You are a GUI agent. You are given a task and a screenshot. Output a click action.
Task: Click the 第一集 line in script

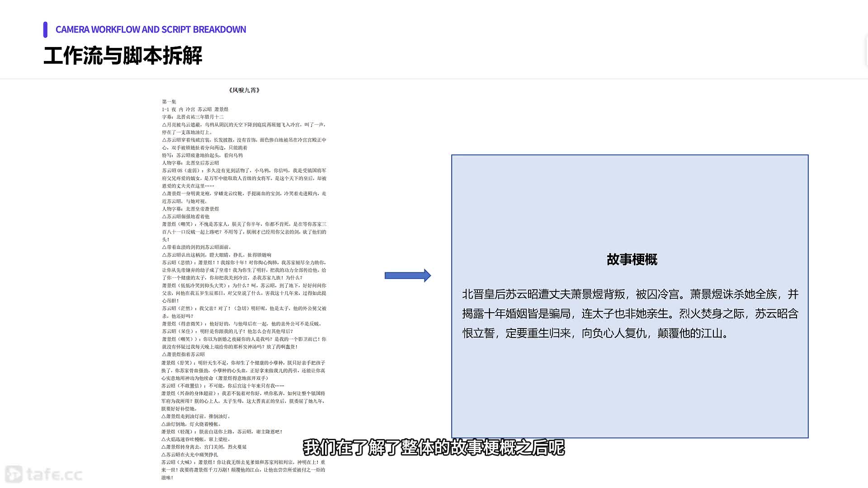tap(169, 102)
